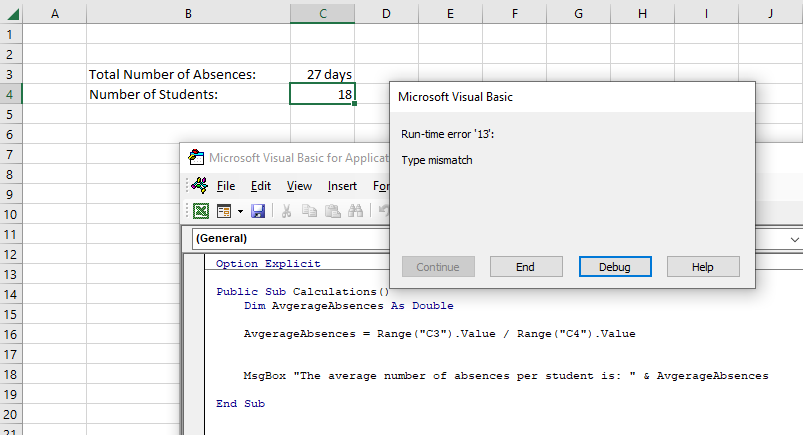Click the View Microsoft Excel icon in VBA toolbar
This screenshot has height=435, width=803.
click(x=201, y=211)
